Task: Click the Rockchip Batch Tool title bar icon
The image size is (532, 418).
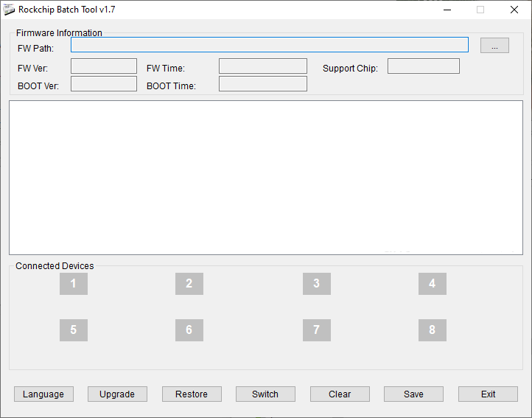Action: [10, 10]
